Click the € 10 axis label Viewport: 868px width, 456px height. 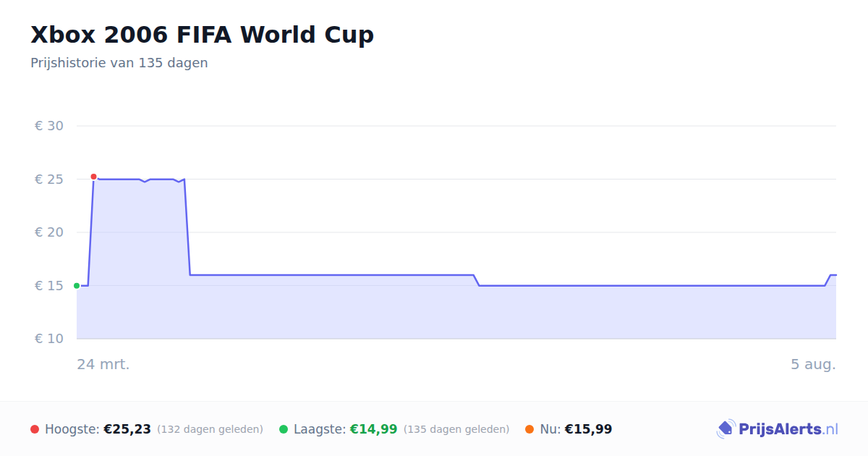pyautogui.click(x=49, y=339)
